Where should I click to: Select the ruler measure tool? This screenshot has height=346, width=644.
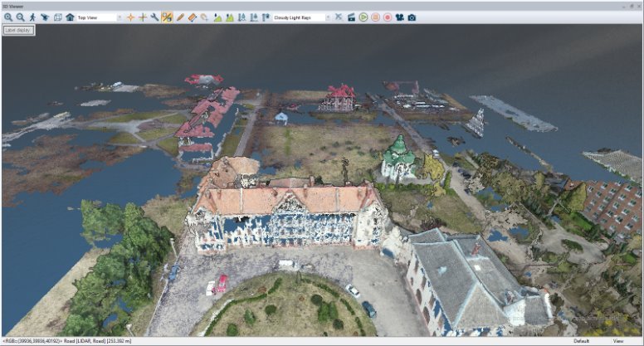coord(192,17)
